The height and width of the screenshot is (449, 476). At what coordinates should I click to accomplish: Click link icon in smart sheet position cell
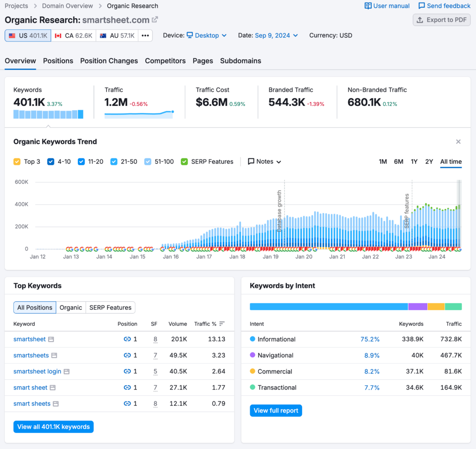[127, 388]
